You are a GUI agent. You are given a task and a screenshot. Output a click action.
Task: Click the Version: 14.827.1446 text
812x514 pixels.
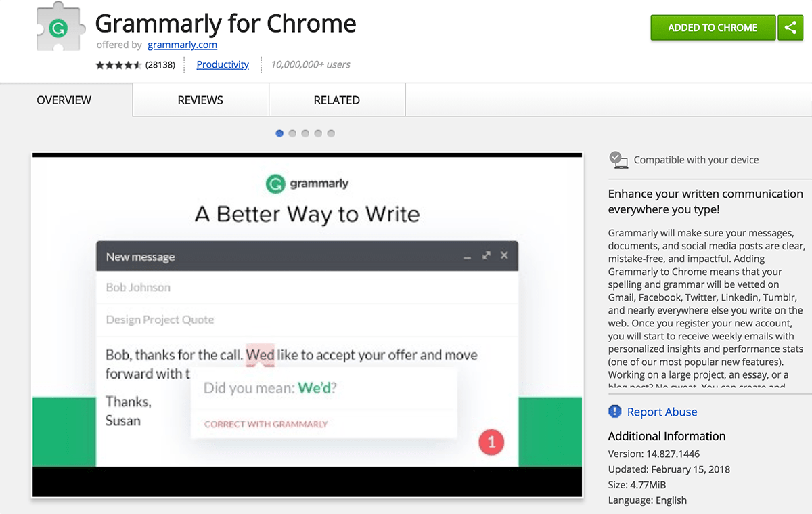(654, 454)
